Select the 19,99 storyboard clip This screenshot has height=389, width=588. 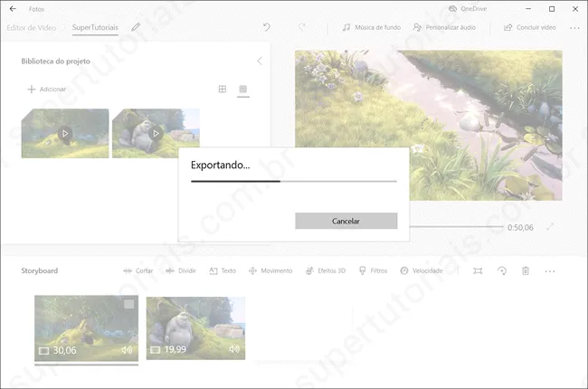click(x=195, y=328)
